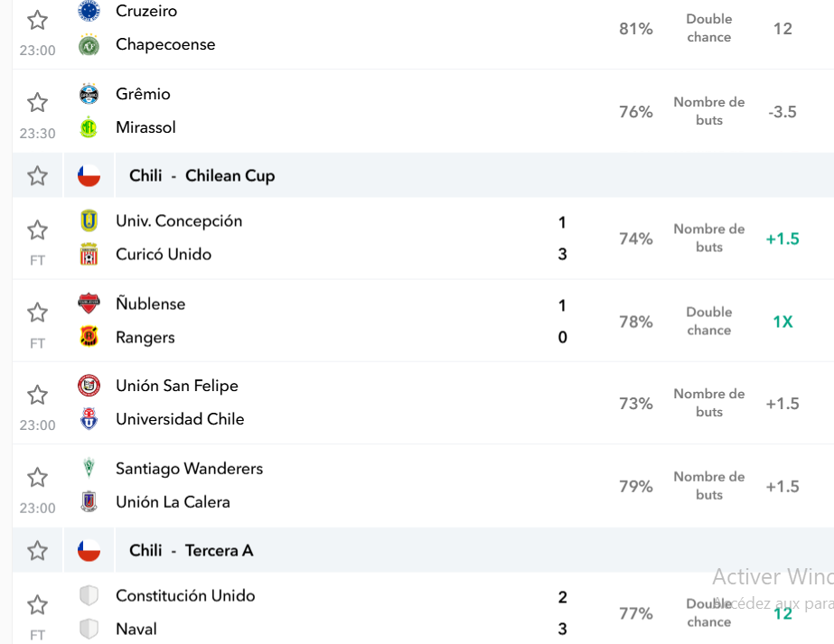Toggle favorite star for Cruzeiro vs Chapecoense
The width and height of the screenshot is (834, 644).
pyautogui.click(x=37, y=20)
